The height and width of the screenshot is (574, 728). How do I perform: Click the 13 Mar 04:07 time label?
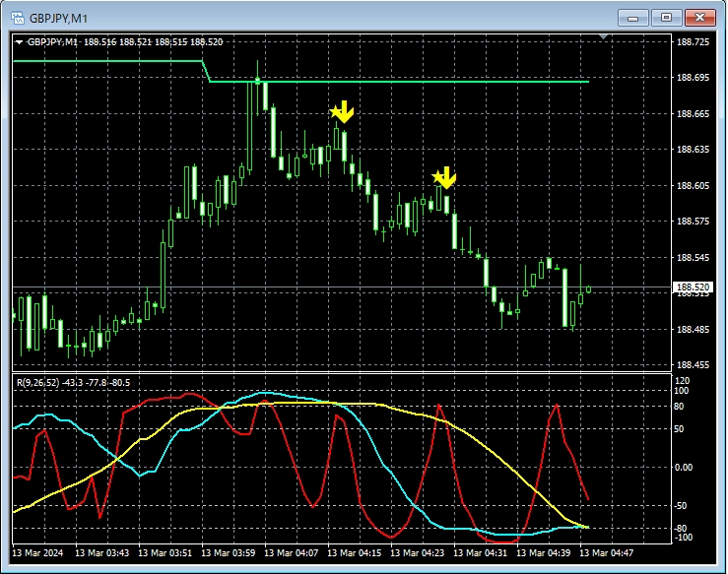(x=294, y=553)
